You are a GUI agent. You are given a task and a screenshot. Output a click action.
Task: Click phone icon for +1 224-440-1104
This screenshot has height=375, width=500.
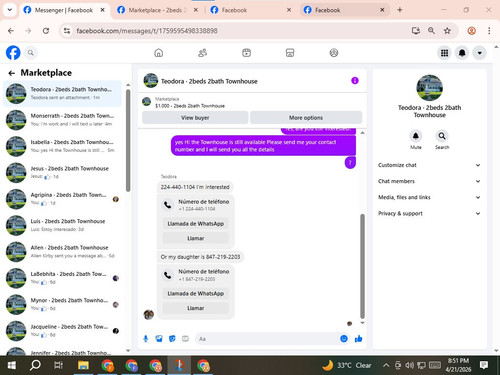(x=168, y=205)
